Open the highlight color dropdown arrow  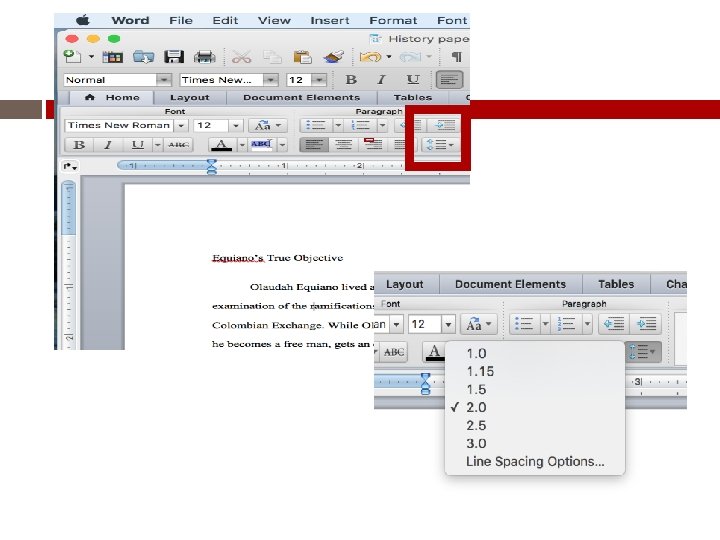point(282,145)
